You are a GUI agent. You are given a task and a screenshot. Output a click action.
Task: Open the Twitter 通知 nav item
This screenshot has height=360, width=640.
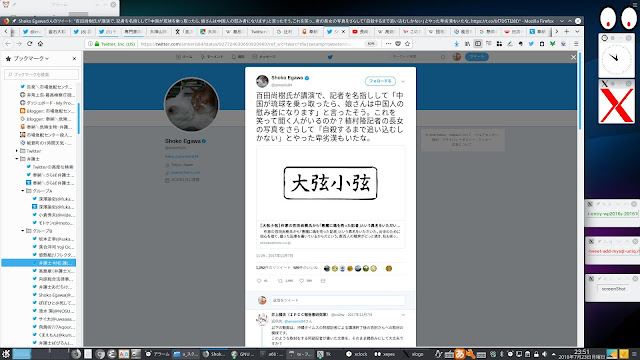[238, 57]
